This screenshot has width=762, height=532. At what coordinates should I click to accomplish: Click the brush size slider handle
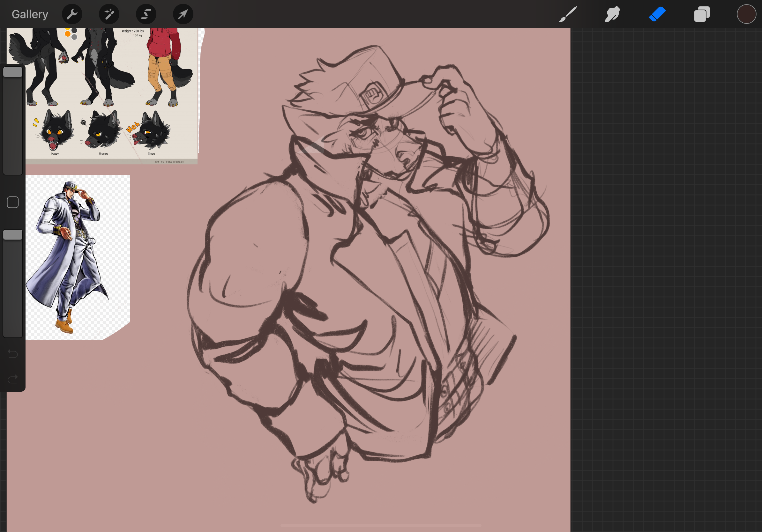click(13, 72)
